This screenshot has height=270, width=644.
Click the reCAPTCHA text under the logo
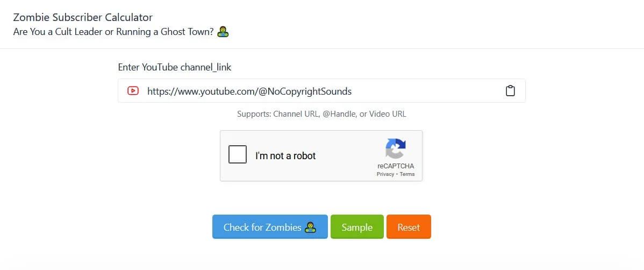pyautogui.click(x=396, y=166)
